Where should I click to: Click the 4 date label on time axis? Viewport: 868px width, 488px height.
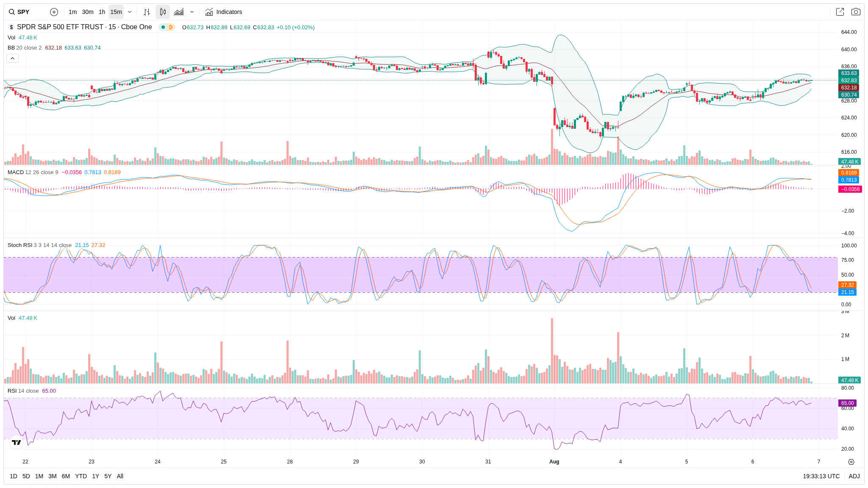pos(620,462)
